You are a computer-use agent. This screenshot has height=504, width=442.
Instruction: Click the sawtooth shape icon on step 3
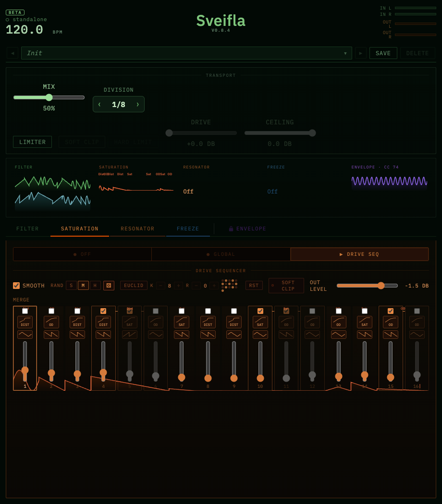click(x=77, y=335)
